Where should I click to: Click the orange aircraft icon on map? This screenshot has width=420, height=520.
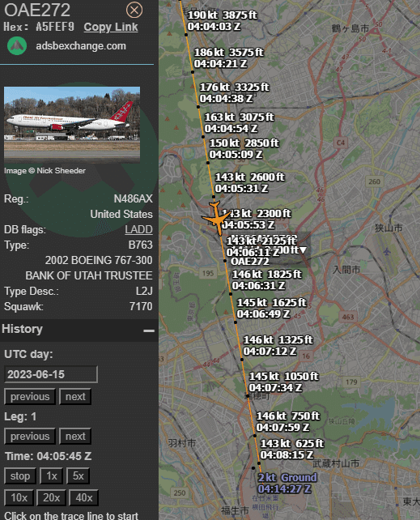215,218
